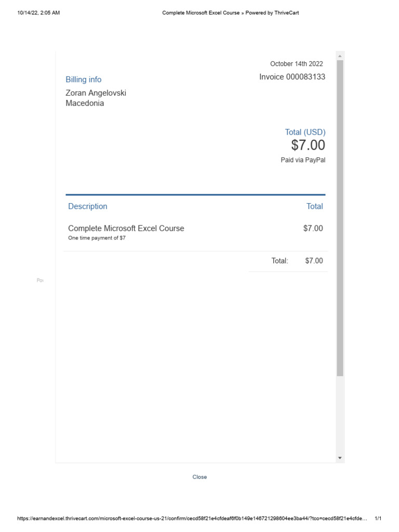The image size is (399, 532).
Task: Click the Total: label in the summary row
Action: point(280,261)
